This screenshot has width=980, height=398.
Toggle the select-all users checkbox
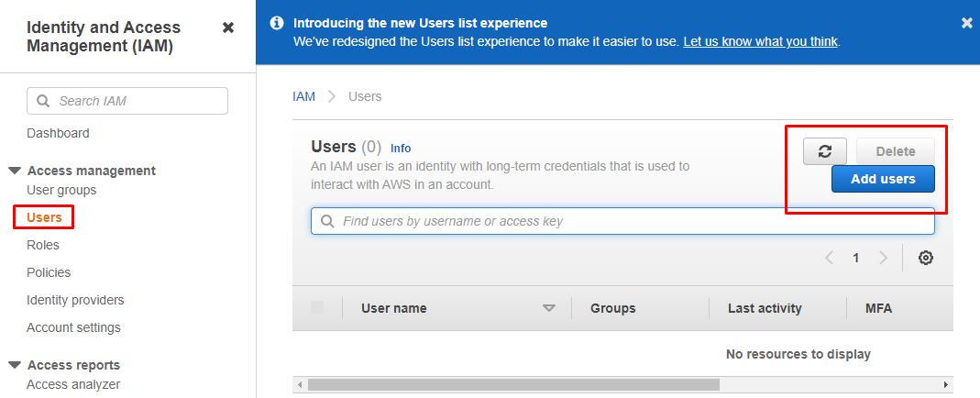317,308
